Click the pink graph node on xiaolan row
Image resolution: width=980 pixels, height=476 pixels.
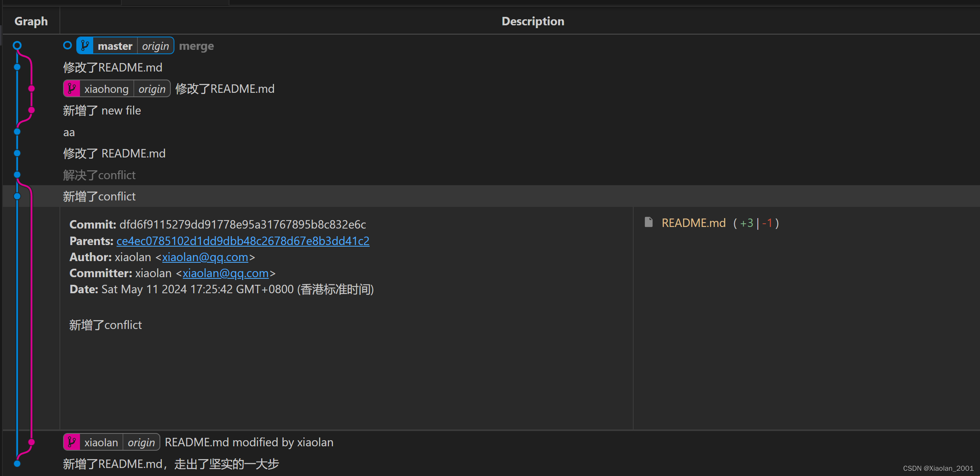click(x=31, y=442)
